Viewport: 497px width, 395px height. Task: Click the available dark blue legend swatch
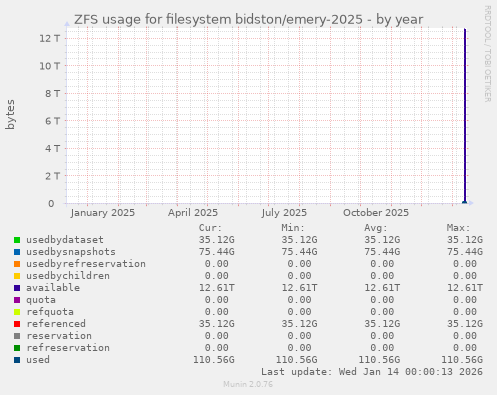point(17,288)
